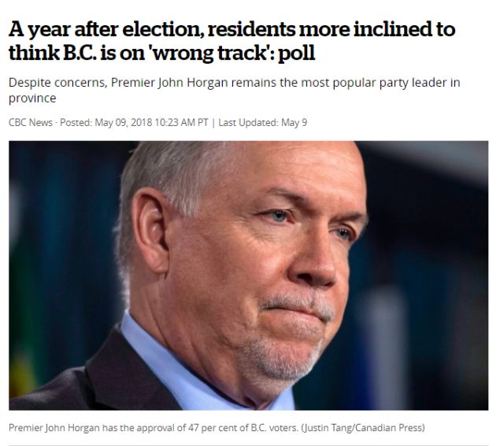504x446 pixels.
Task: Open the CBC News byline link
Action: click(30, 122)
